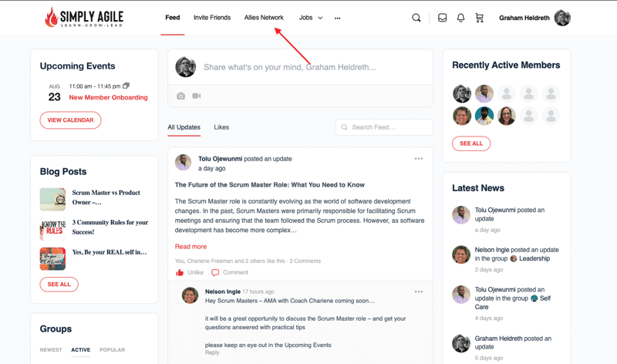Select the Newest groups tab
Viewport: 617px width, 364px height.
(x=51, y=350)
